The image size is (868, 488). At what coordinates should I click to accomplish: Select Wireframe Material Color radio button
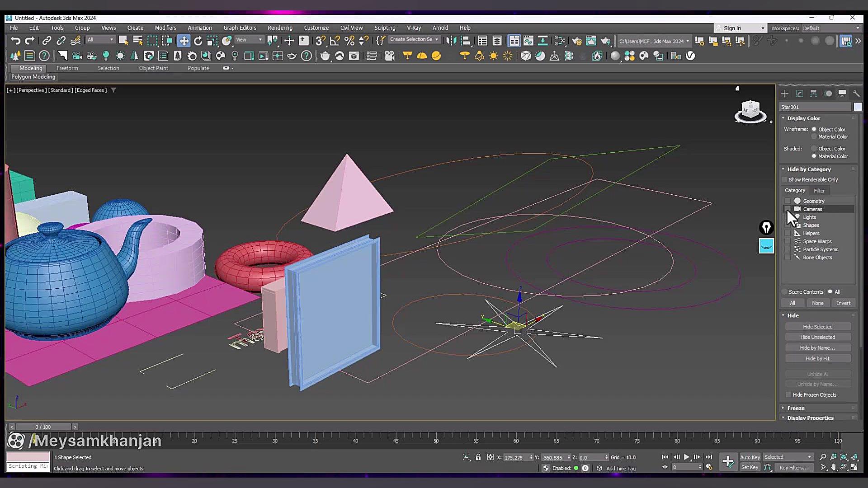click(x=814, y=137)
